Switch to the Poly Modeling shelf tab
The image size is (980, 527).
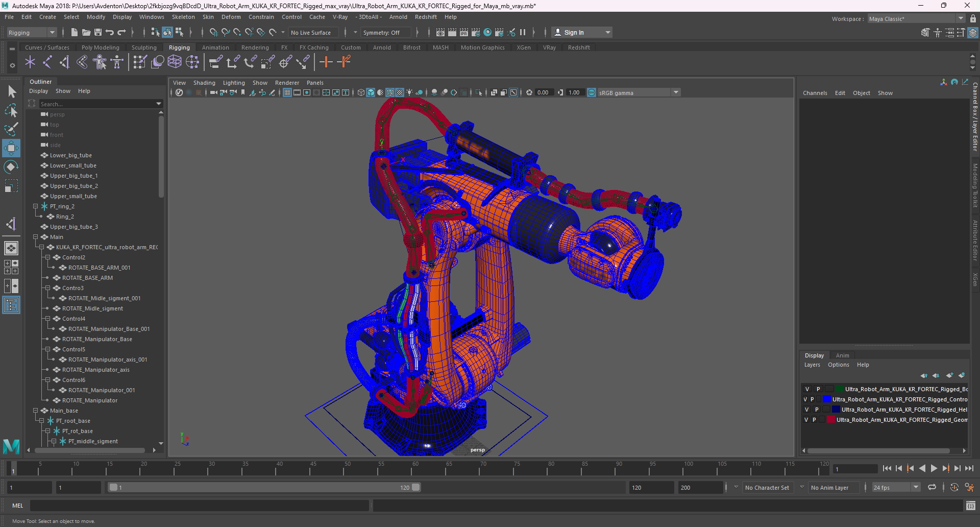(x=101, y=47)
